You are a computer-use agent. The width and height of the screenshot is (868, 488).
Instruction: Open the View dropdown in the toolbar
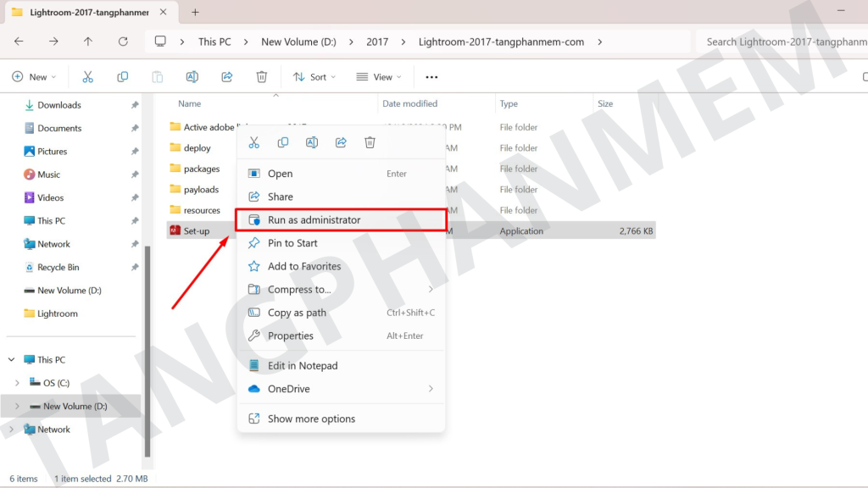point(378,77)
